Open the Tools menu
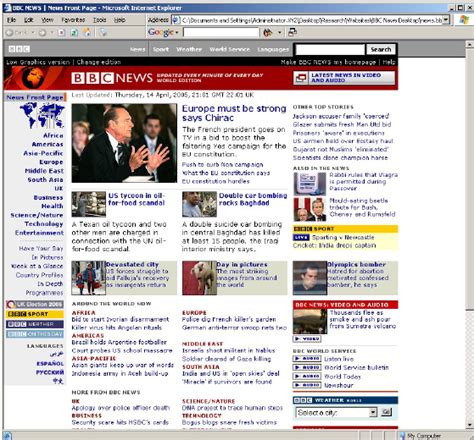474x440 pixels. [x=100, y=20]
